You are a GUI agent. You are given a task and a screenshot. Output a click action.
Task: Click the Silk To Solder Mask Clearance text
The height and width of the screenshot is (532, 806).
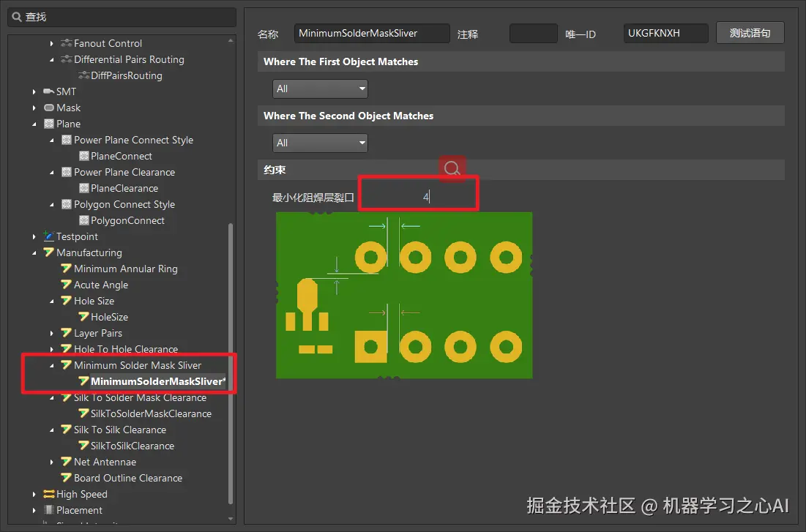tap(140, 397)
